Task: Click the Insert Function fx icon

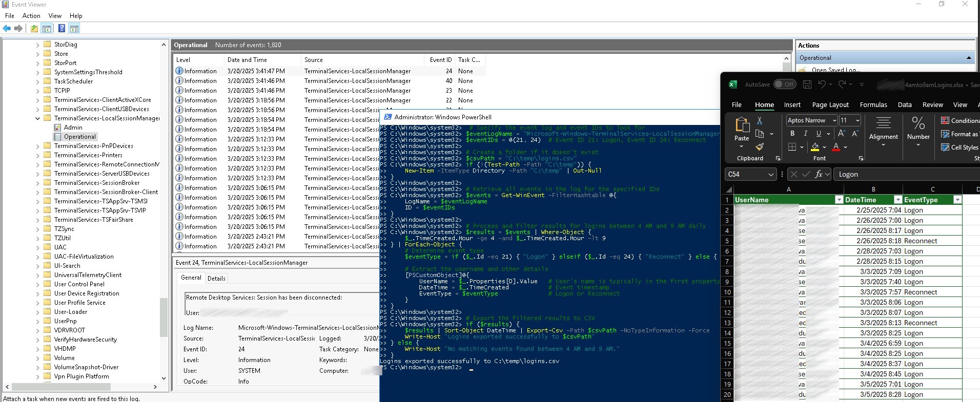Action: tap(819, 174)
